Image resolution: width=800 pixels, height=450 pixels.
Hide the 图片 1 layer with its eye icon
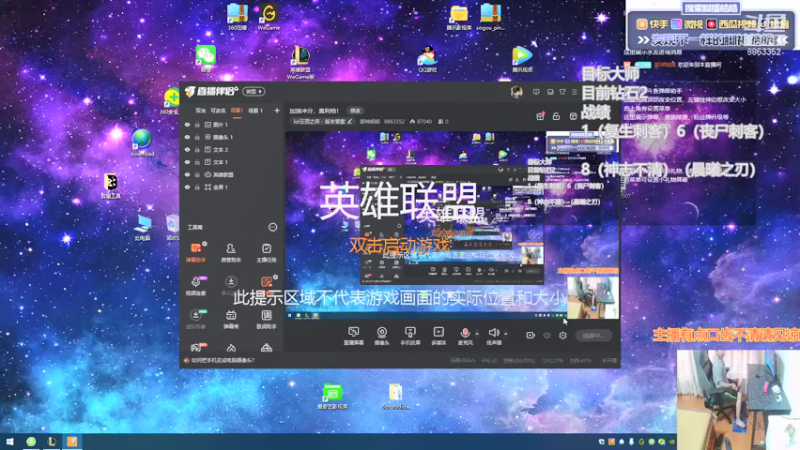point(187,124)
